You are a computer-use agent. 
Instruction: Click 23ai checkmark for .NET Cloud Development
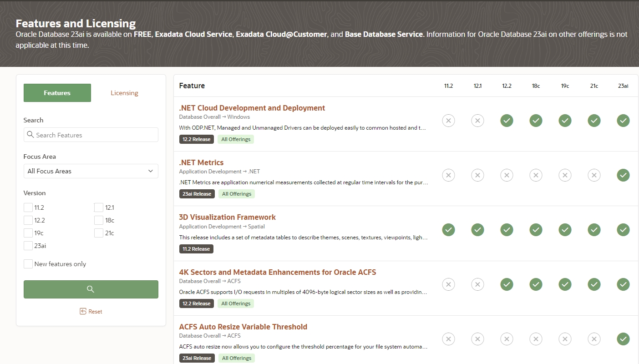(623, 121)
